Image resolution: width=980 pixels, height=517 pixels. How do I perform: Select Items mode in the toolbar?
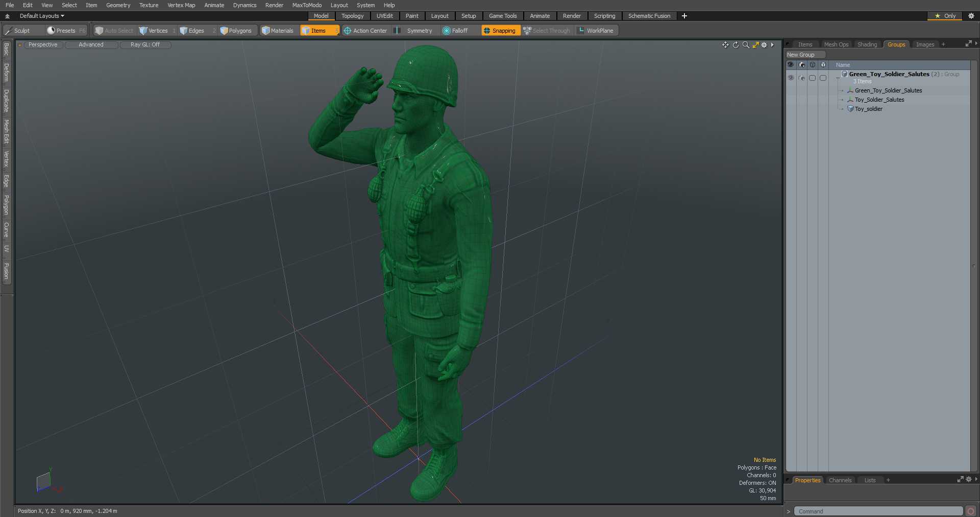coord(320,31)
